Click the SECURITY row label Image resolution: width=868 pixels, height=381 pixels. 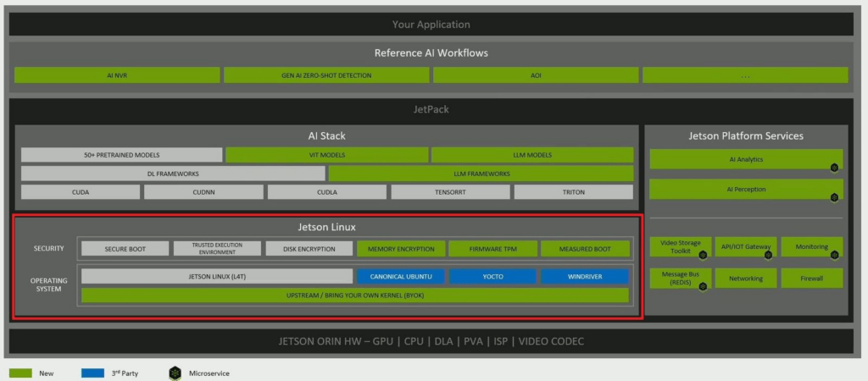point(47,248)
